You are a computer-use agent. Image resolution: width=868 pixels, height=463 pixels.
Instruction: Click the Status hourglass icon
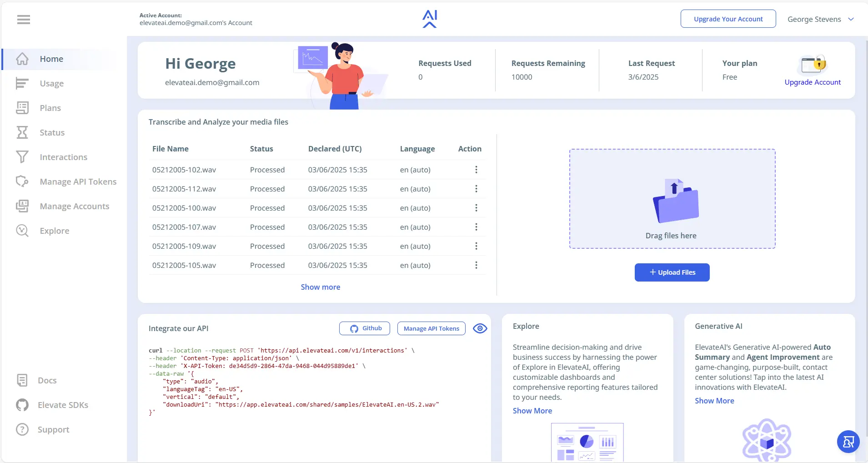(22, 132)
